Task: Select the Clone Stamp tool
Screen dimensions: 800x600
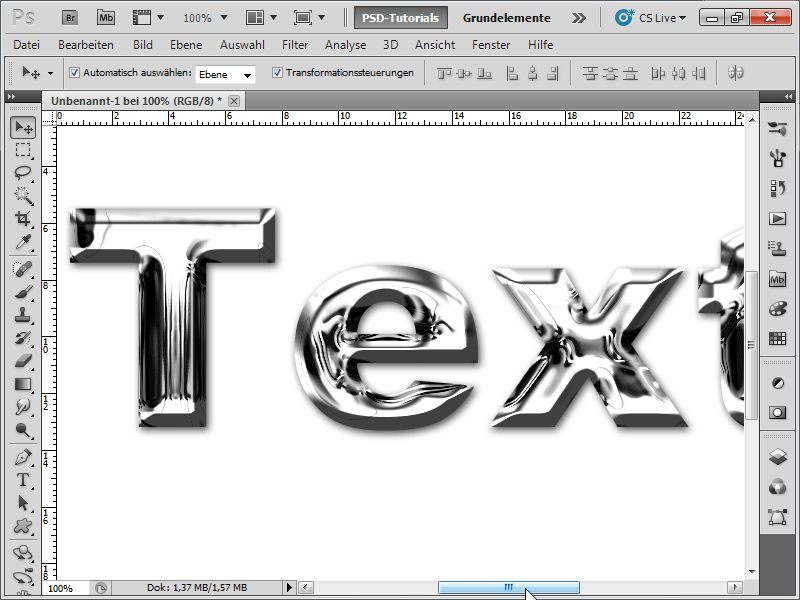Action: [x=23, y=315]
